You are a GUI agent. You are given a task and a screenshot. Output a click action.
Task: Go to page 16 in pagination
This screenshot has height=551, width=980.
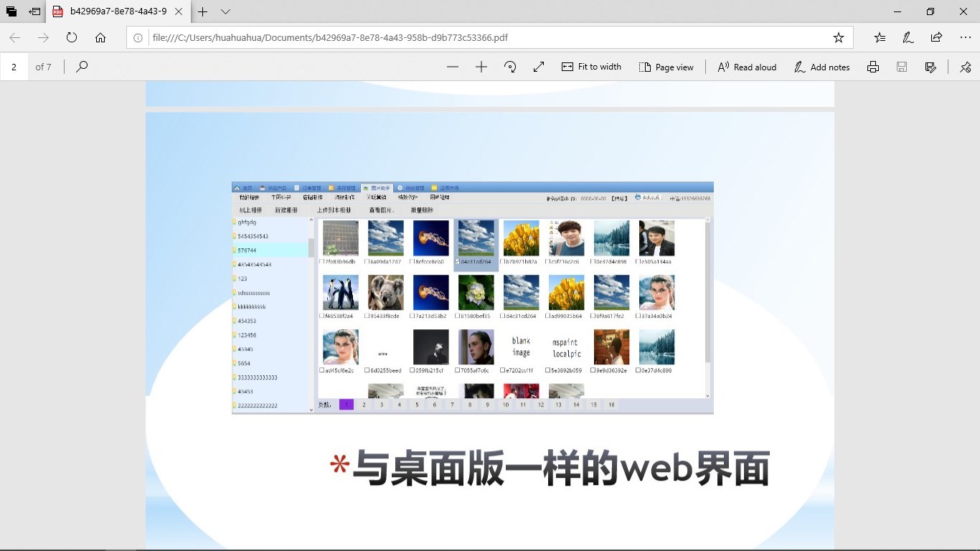pos(611,405)
